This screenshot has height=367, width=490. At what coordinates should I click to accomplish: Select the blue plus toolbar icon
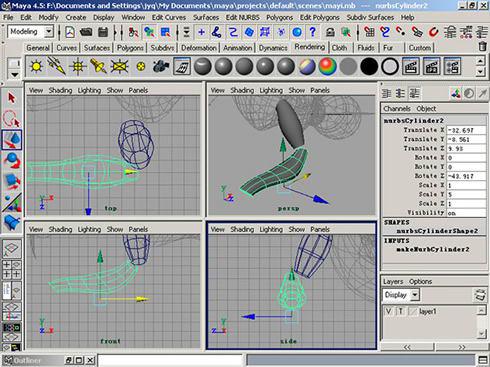click(x=201, y=32)
